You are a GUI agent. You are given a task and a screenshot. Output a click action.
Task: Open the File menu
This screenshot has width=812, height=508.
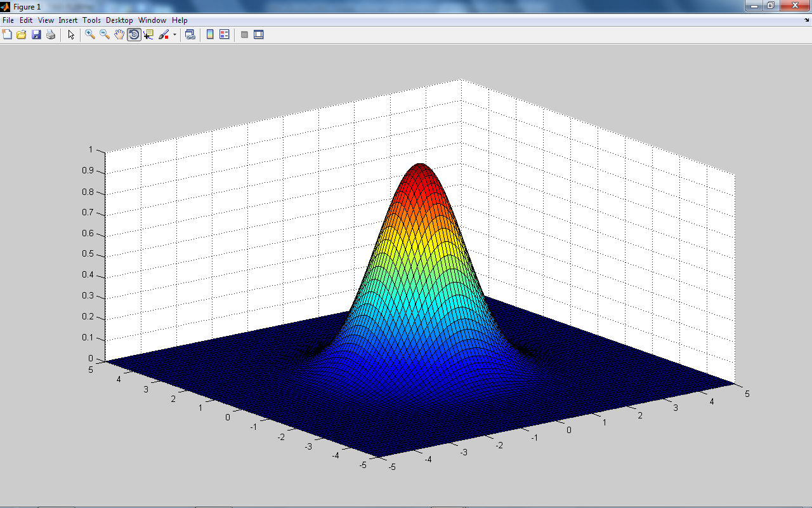[8, 20]
